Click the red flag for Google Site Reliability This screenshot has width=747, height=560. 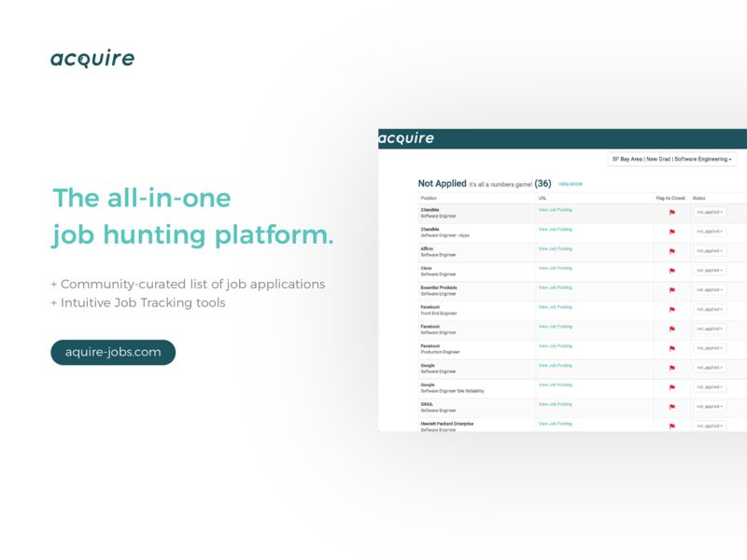coord(671,387)
